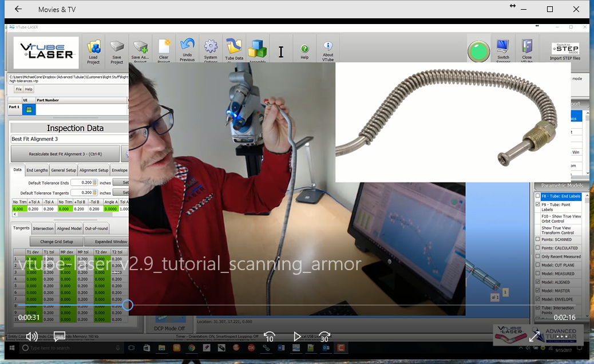Switch to the End Lengths tab
This screenshot has width=594, height=364.
[37, 170]
